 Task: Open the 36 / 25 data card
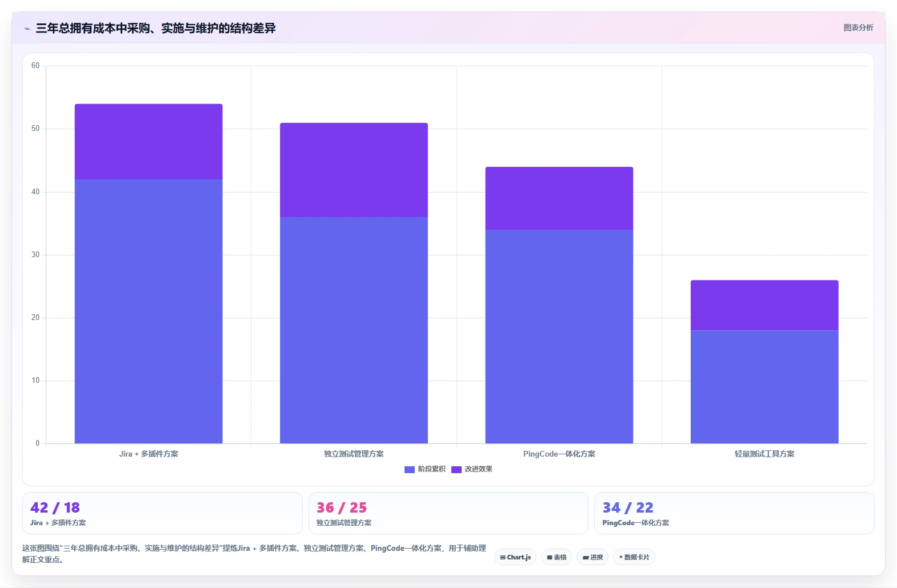pyautogui.click(x=448, y=513)
